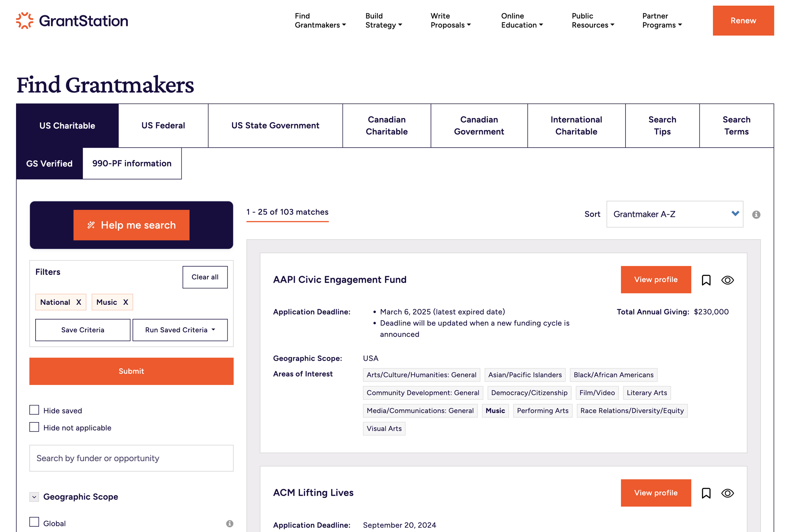
Task: Click the info icon beside Sort dropdown
Action: click(756, 214)
